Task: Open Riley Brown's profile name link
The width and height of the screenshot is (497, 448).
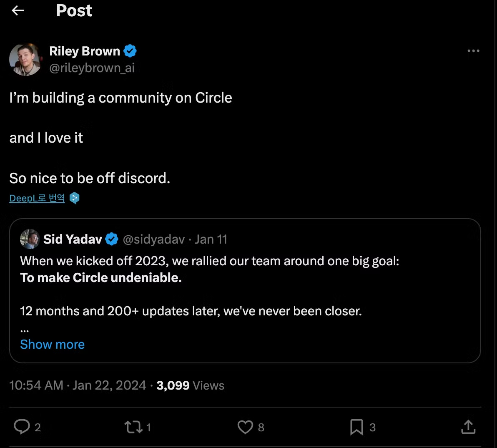Action: 85,51
